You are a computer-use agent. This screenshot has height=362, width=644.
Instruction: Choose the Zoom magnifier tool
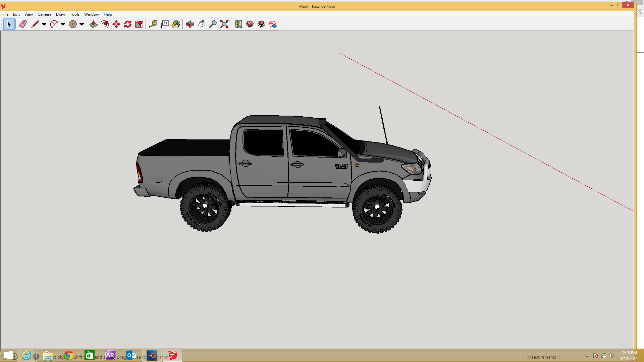[213, 24]
